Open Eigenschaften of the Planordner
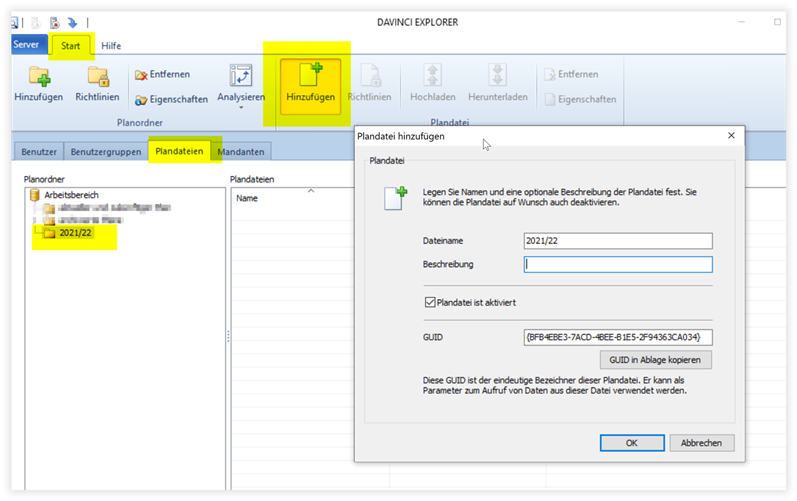The height and width of the screenshot is (501, 797). point(171,99)
